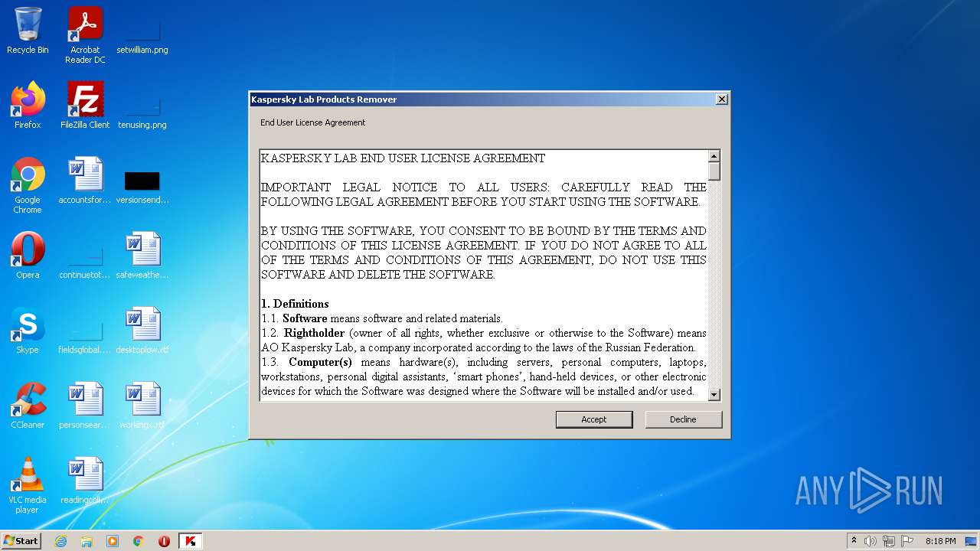This screenshot has width=980, height=551.
Task: Open the media player taskbar icon
Action: [113, 541]
